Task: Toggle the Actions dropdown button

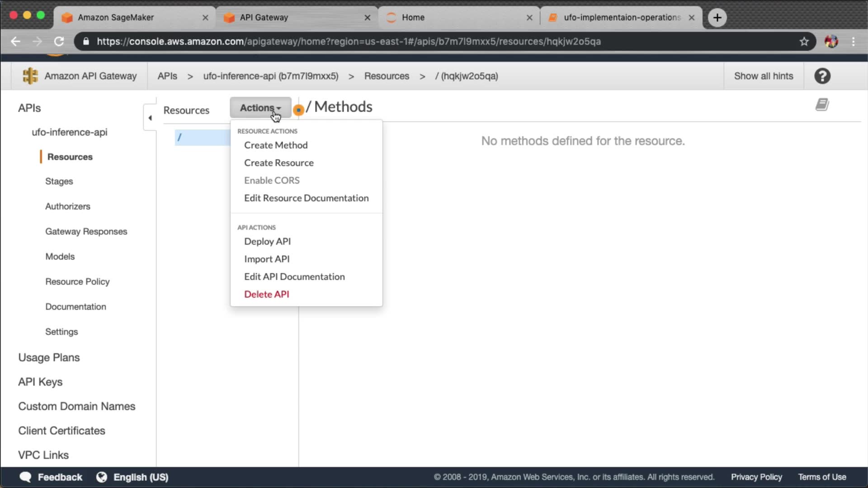Action: tap(260, 108)
